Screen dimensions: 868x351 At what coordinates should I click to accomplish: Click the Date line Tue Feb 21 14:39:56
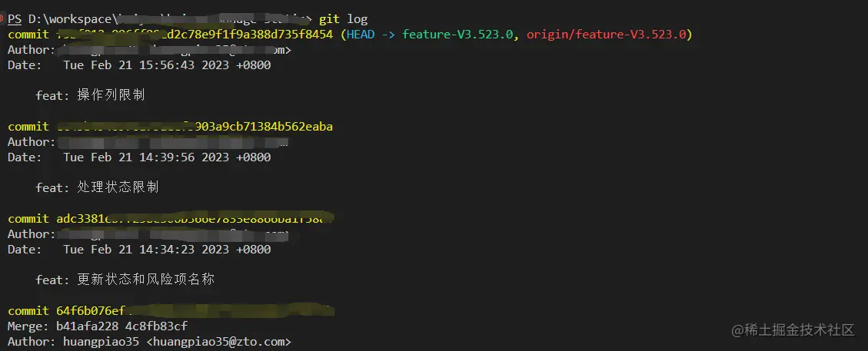click(x=167, y=157)
